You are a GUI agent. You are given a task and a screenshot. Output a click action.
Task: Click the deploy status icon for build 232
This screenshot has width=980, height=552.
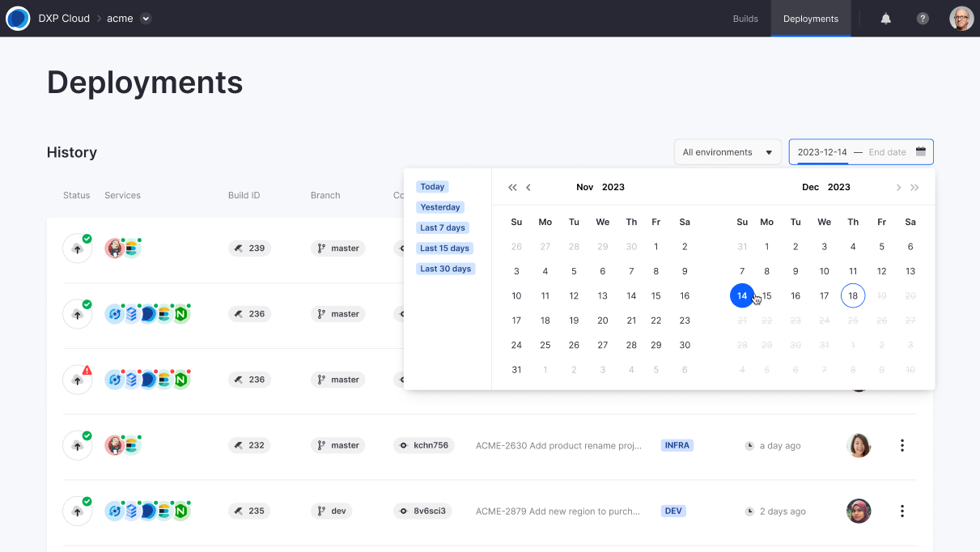78,445
